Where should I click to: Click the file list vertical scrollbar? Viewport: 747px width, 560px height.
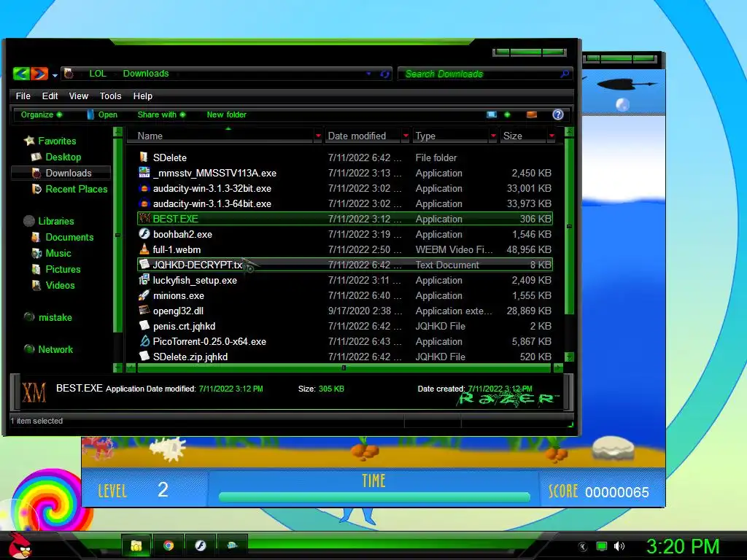pyautogui.click(x=569, y=226)
